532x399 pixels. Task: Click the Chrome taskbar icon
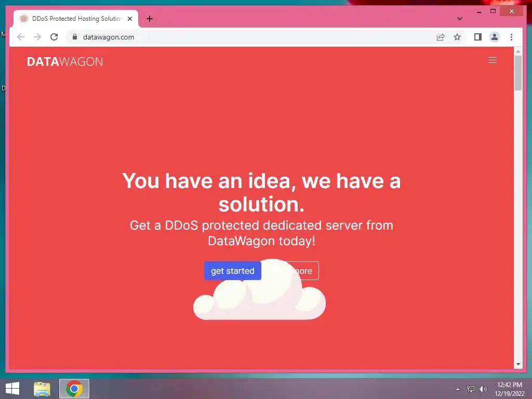pyautogui.click(x=74, y=389)
